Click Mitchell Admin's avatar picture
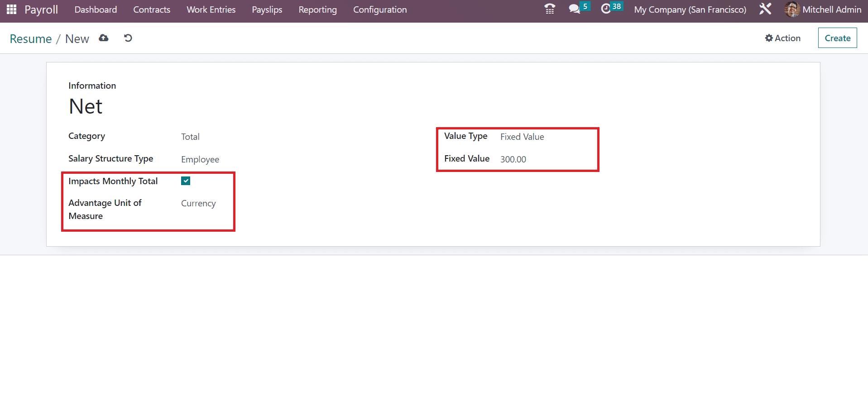The height and width of the screenshot is (405, 868). [x=791, y=10]
